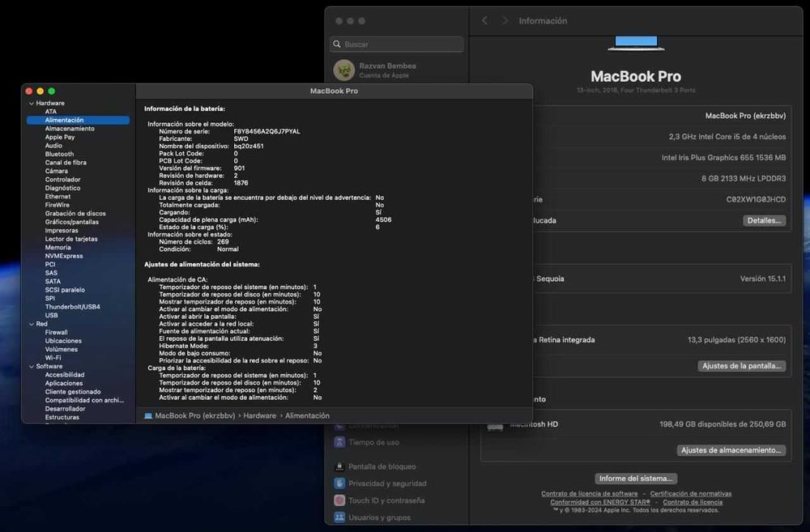This screenshot has height=532, width=810.
Task: Open Ajustes de la pantalla...
Action: (x=742, y=366)
